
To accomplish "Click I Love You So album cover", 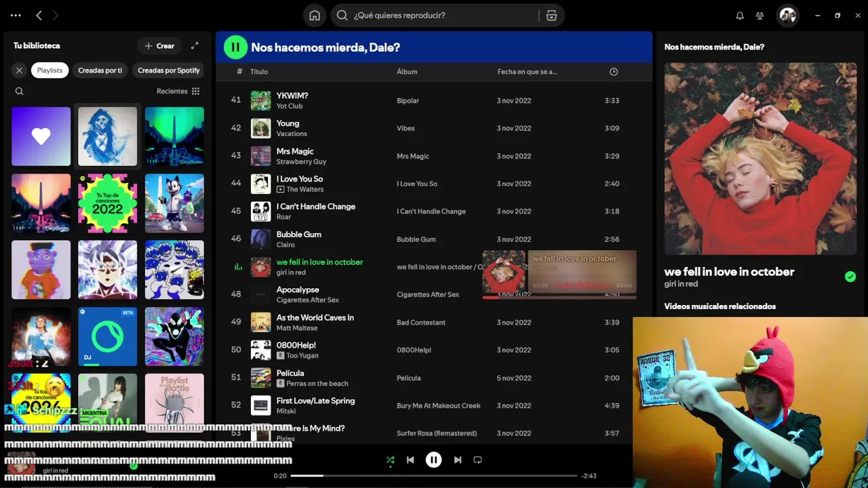I will point(260,184).
